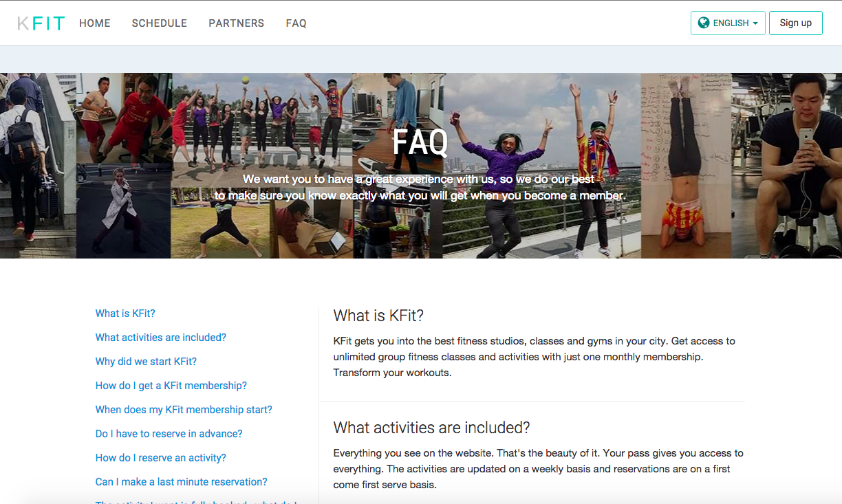Click 'Can I make a last minute reservation?'
842x504 pixels.
pyautogui.click(x=182, y=482)
